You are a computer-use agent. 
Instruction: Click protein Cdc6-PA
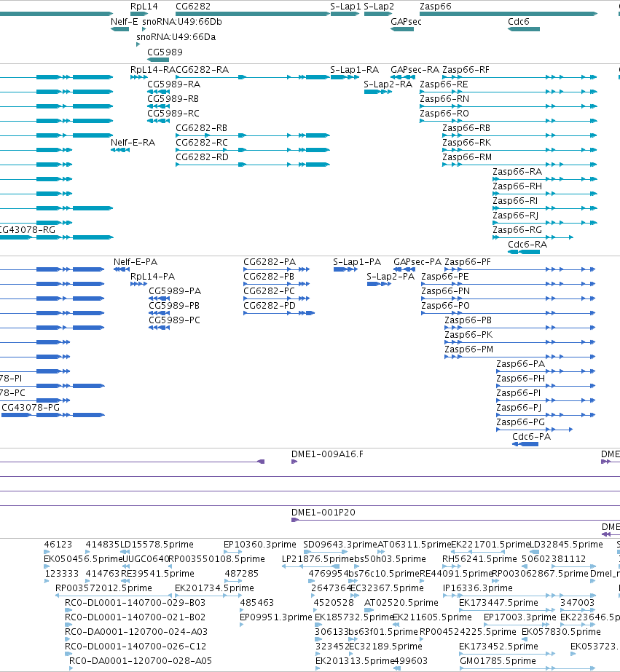coord(532,437)
